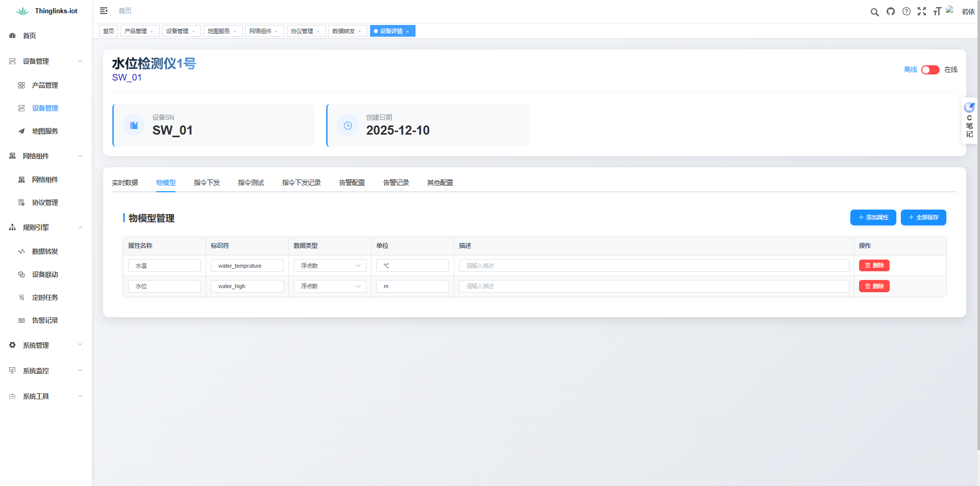Toggle the device online/offline switch

[930, 70]
